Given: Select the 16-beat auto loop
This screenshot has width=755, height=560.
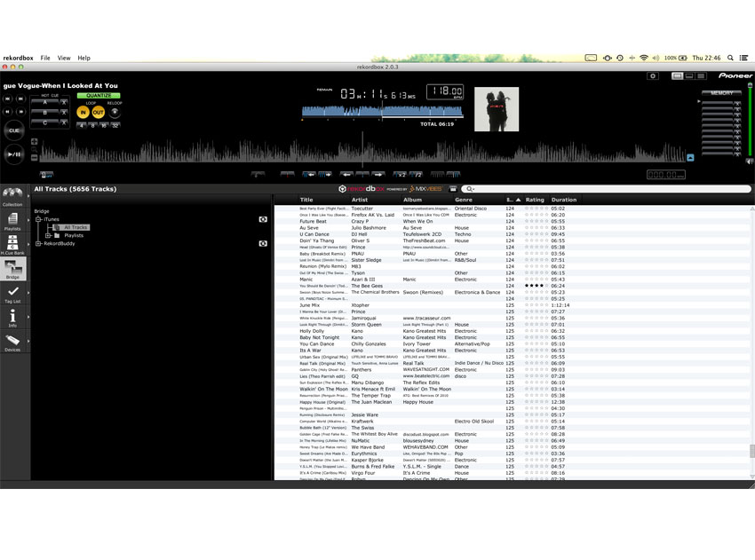Looking at the screenshot, I should click(104, 125).
